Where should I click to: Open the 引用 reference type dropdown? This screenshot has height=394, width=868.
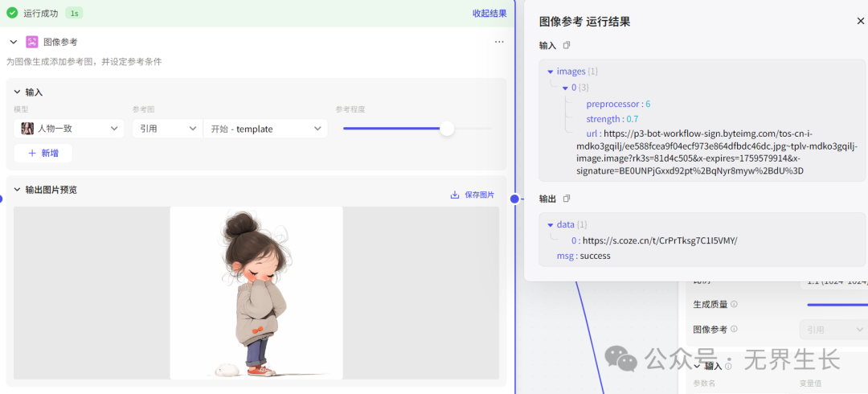coord(168,129)
